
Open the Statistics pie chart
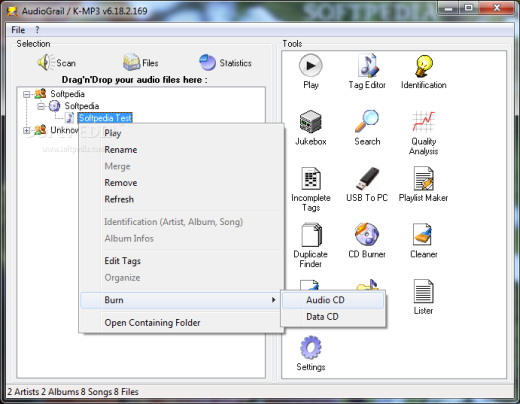[x=208, y=62]
